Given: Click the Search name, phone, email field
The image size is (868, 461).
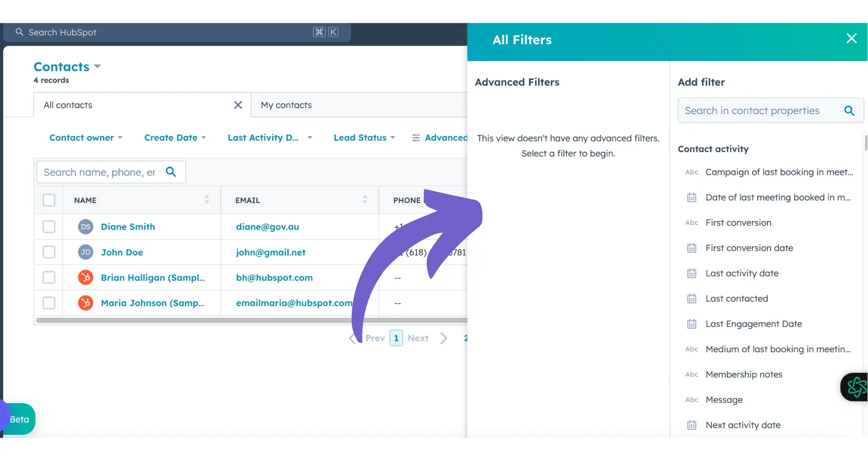Looking at the screenshot, I should [x=111, y=172].
